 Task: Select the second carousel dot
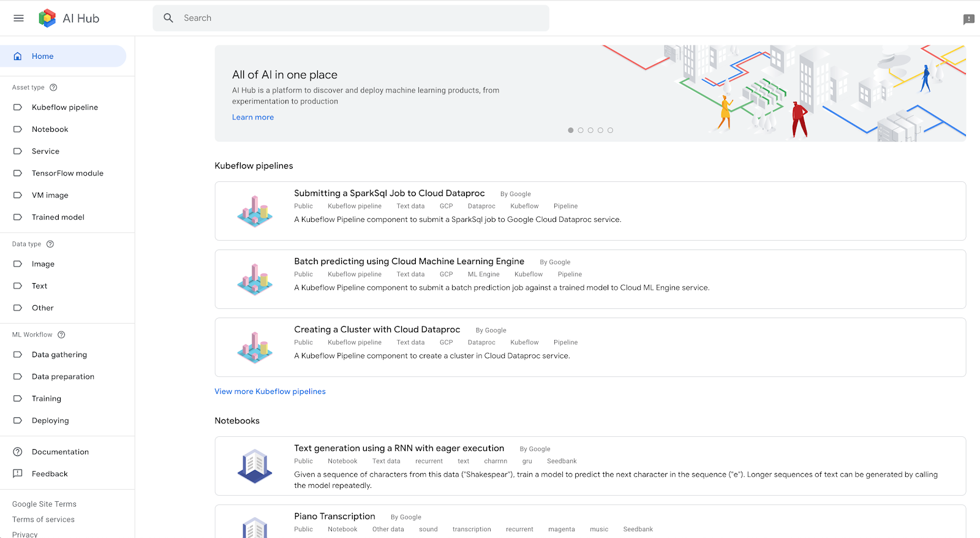(581, 131)
